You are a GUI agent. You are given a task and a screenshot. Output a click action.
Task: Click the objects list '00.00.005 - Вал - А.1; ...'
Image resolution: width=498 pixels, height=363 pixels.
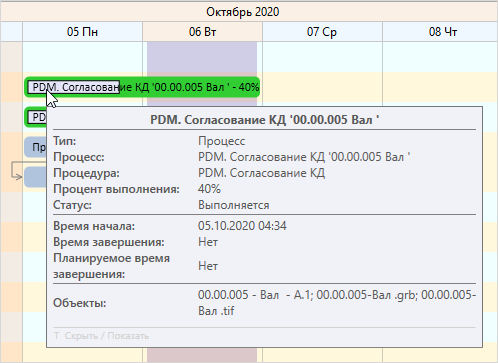point(337,303)
